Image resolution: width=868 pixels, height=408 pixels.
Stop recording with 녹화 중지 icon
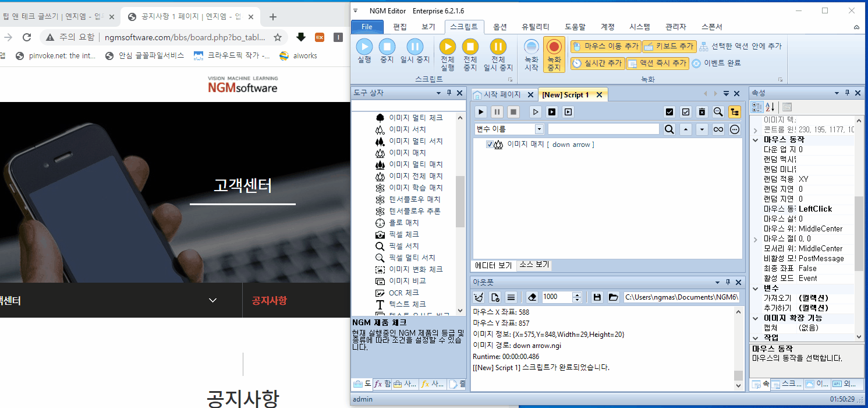pos(554,47)
